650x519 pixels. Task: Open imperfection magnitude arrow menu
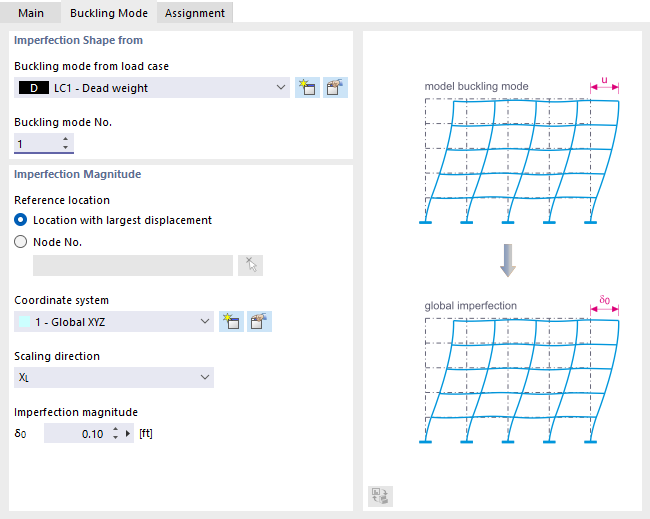coord(128,434)
